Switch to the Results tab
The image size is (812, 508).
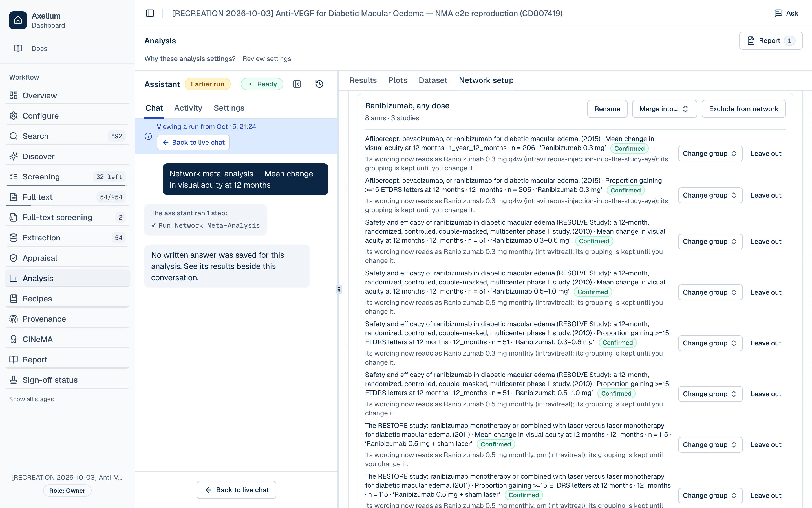363,80
